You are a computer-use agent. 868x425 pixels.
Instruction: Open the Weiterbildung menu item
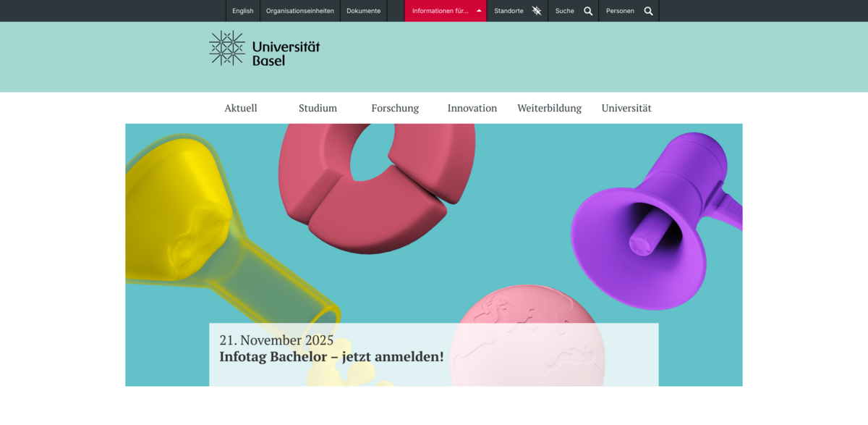coord(549,108)
